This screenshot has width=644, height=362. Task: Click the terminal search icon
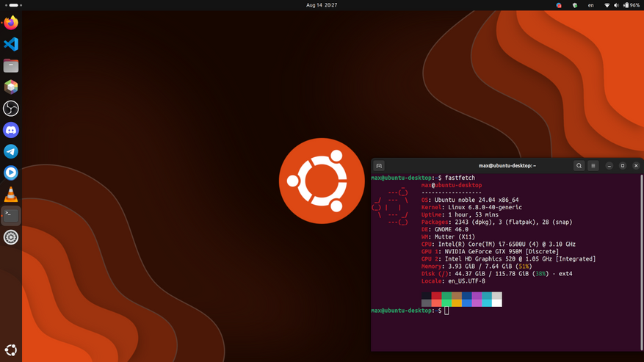click(x=579, y=166)
